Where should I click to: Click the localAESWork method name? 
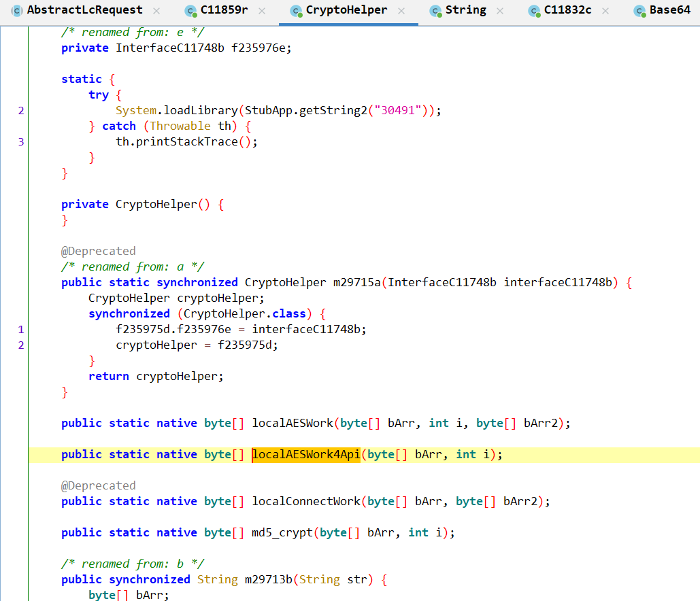293,423
